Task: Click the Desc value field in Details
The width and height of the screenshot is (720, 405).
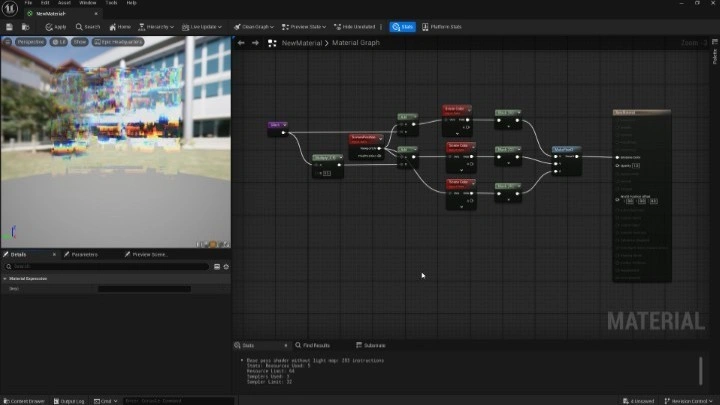Action: (x=144, y=288)
